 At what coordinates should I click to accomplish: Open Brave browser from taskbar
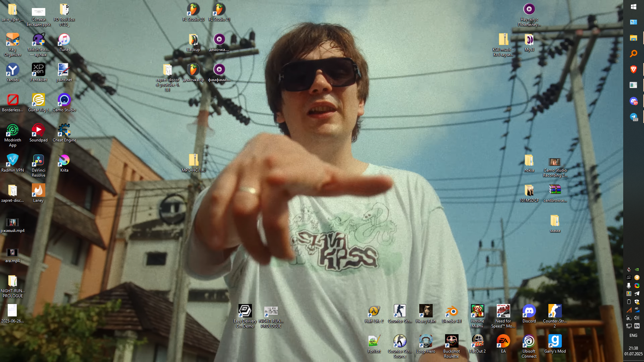click(x=633, y=69)
